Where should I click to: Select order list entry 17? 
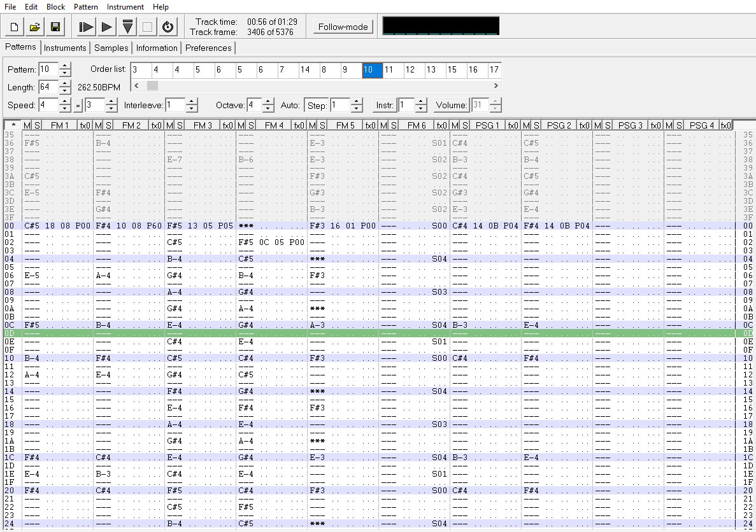click(494, 70)
